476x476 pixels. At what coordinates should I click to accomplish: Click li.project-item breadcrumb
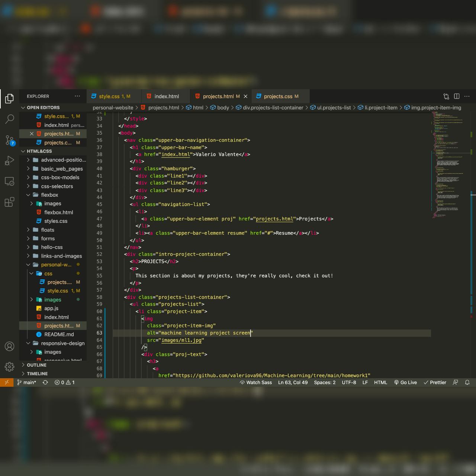pos(377,107)
